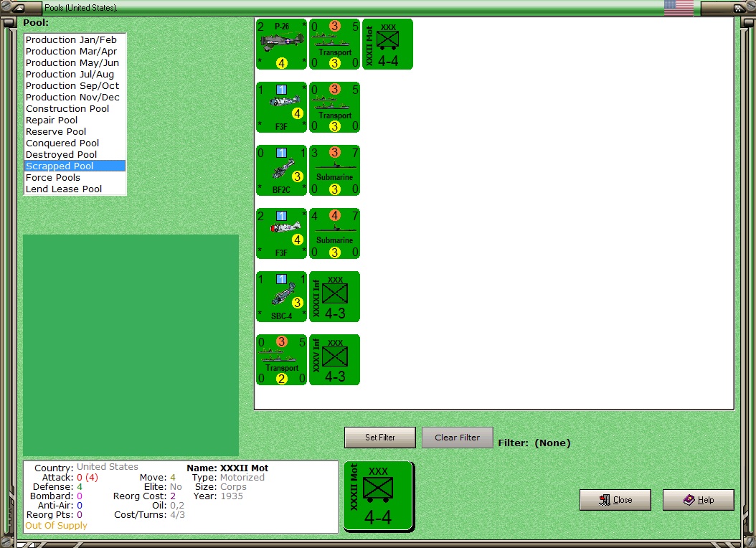Select the Submarine counter with values 4 and 7
This screenshot has height=548, width=756.
point(335,233)
